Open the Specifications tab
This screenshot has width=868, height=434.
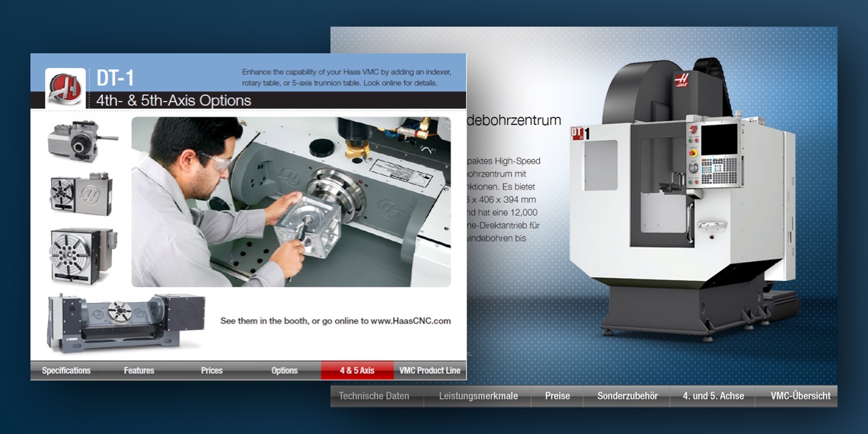click(66, 371)
